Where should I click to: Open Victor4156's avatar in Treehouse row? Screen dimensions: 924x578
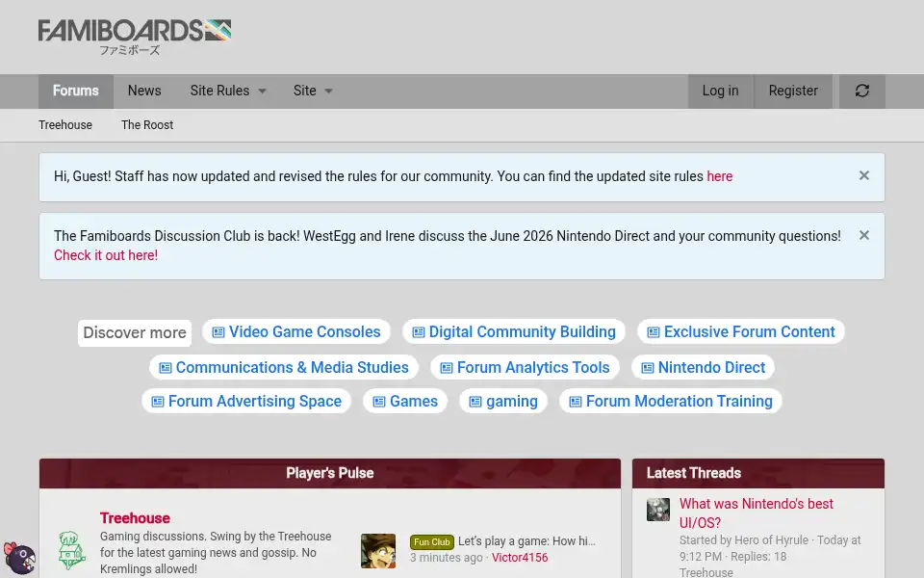pos(378,551)
